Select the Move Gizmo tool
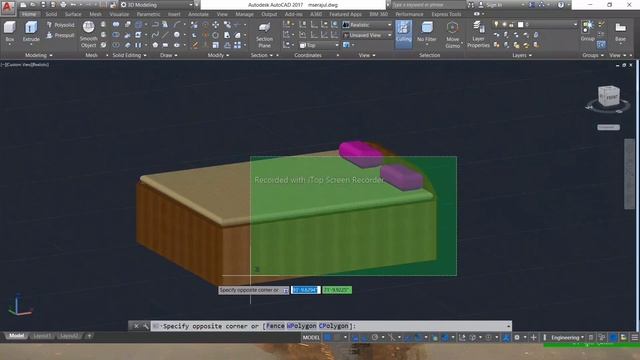The width and height of the screenshot is (640, 360). (452, 34)
